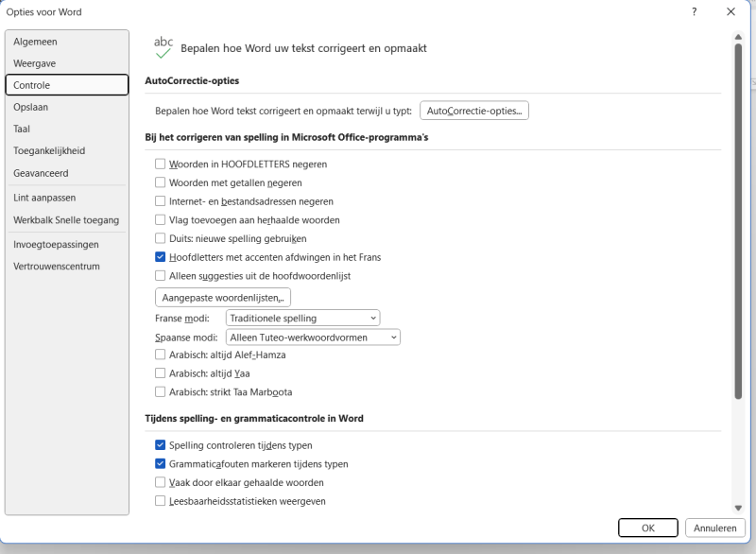Close the Opties voor Word dialog
756x554 pixels.
pos(730,12)
